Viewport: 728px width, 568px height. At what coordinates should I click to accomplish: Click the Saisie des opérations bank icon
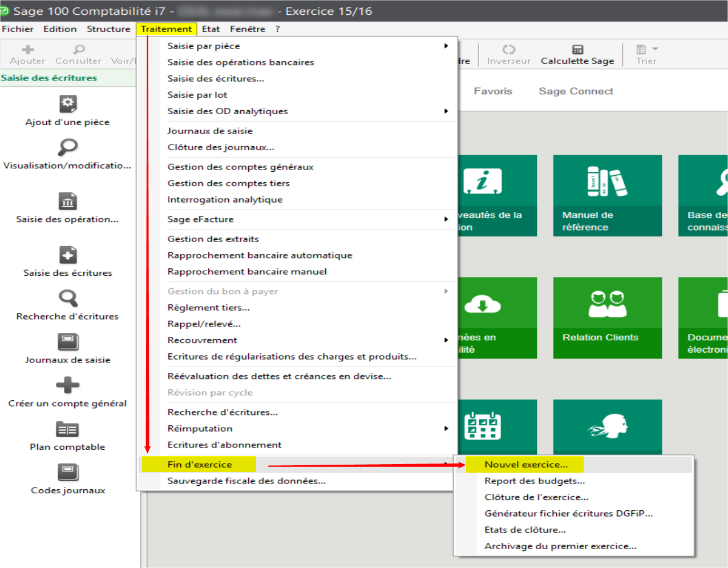[x=68, y=202]
